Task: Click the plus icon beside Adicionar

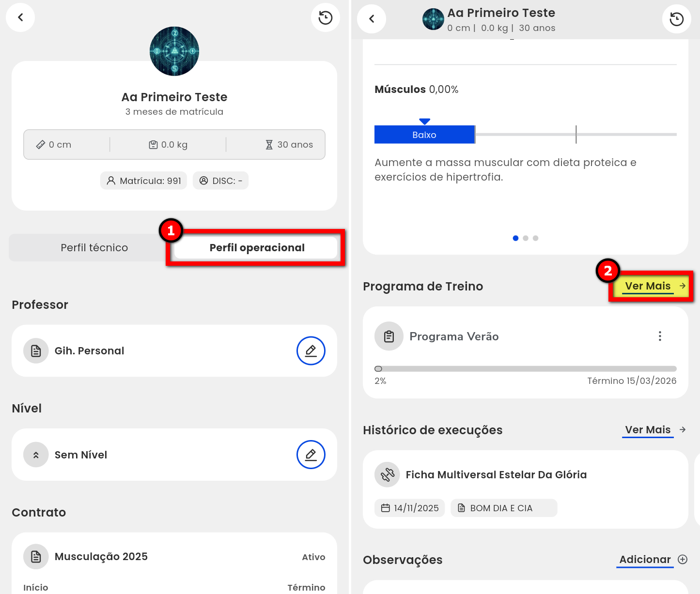Action: 683,560
